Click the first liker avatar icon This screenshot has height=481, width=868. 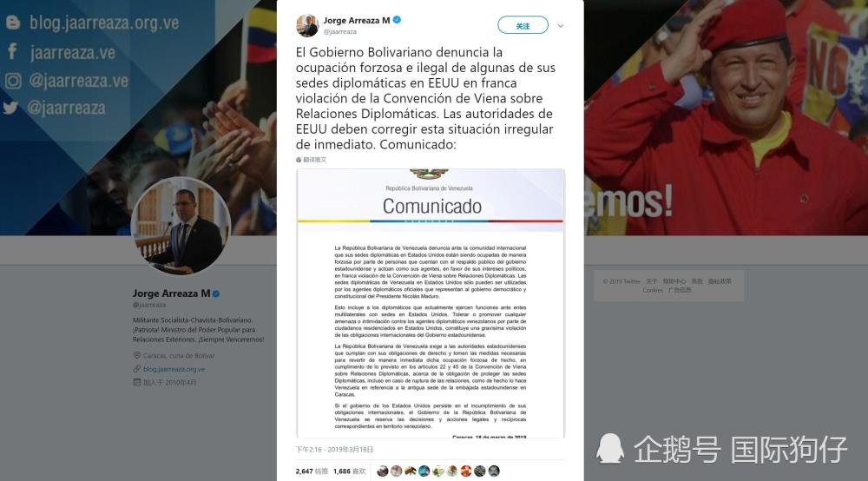(x=383, y=471)
